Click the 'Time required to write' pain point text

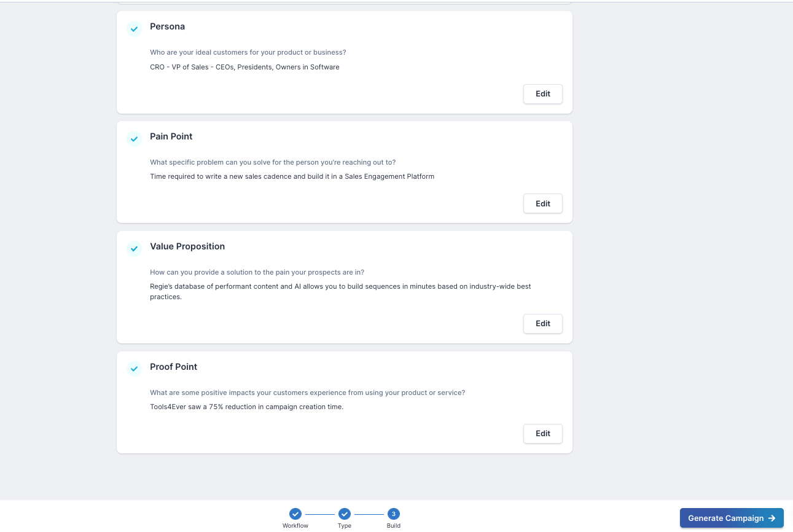292,177
